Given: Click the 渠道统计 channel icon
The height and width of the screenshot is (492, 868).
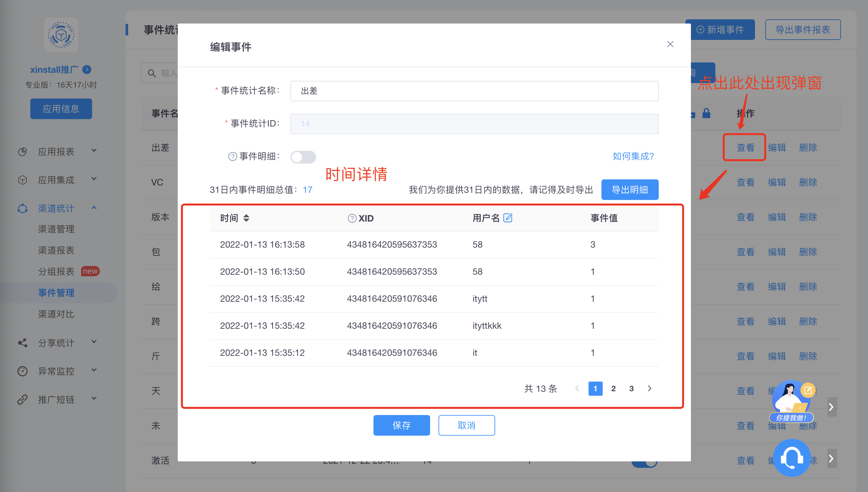Looking at the screenshot, I should pyautogui.click(x=22, y=208).
